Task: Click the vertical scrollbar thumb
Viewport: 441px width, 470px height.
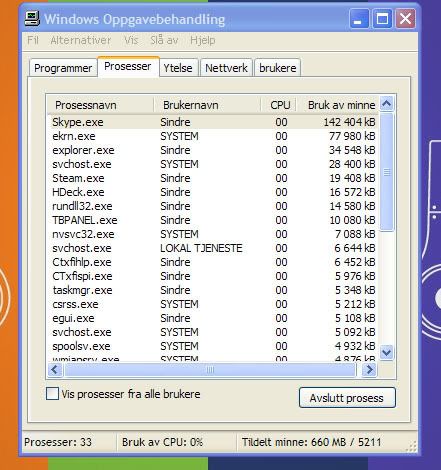Action: pyautogui.click(x=387, y=172)
